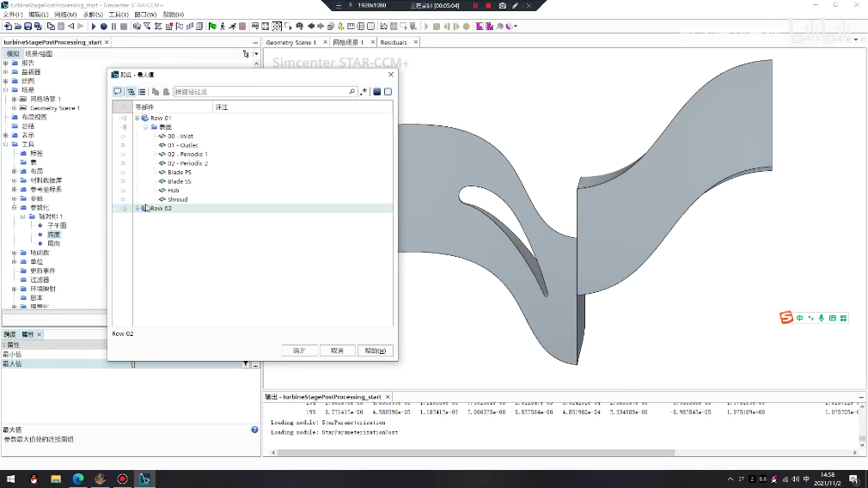Click the 确定 (OK) button in dialog
The width and height of the screenshot is (868, 488).
click(299, 351)
